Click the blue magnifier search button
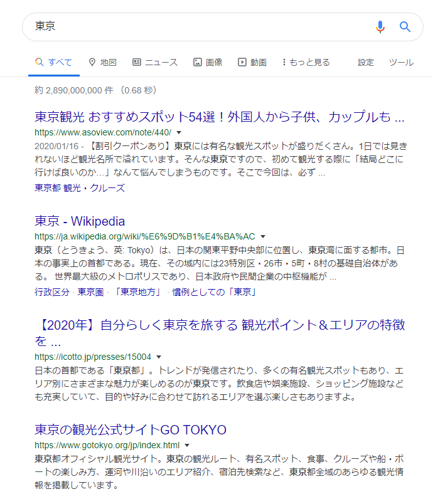Image resolution: width=433 pixels, height=504 pixels. tap(405, 27)
